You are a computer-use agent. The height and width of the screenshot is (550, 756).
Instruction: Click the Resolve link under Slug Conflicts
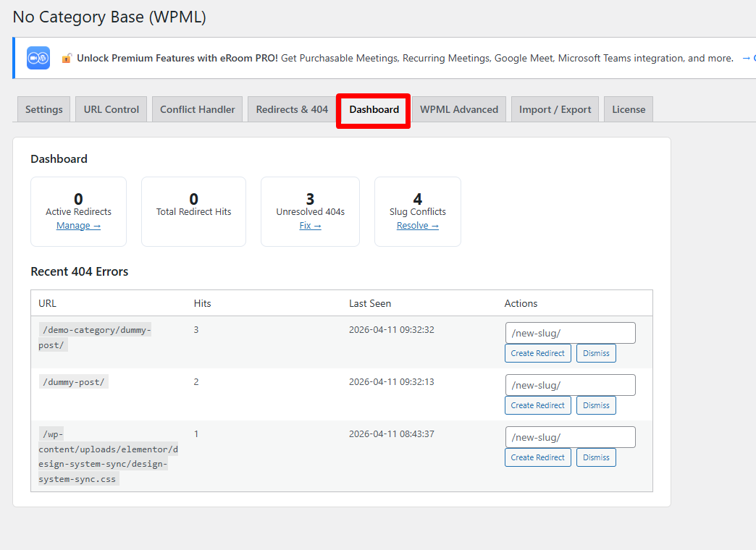(418, 226)
